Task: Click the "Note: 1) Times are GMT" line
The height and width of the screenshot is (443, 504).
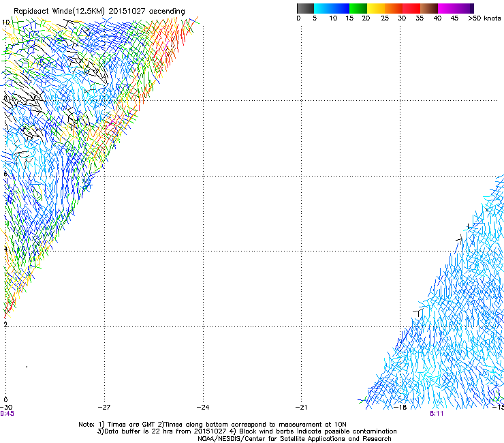Action: [212, 425]
